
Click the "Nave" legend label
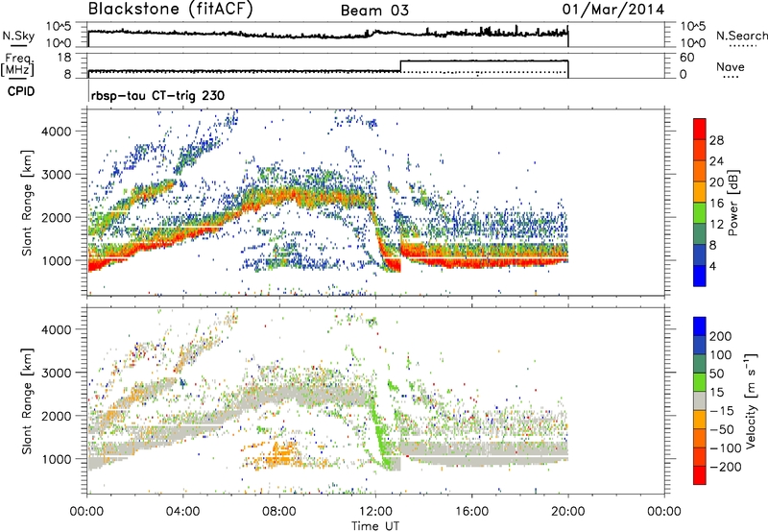click(731, 66)
